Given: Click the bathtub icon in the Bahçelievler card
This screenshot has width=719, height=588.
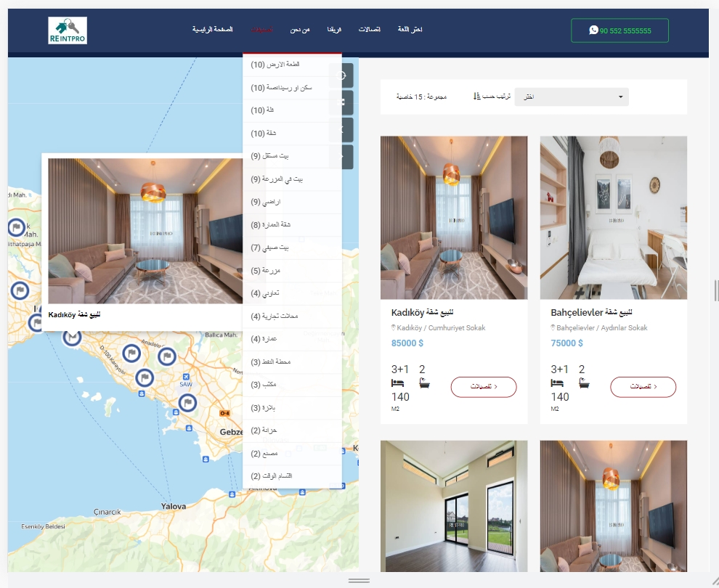Looking at the screenshot, I should (584, 383).
